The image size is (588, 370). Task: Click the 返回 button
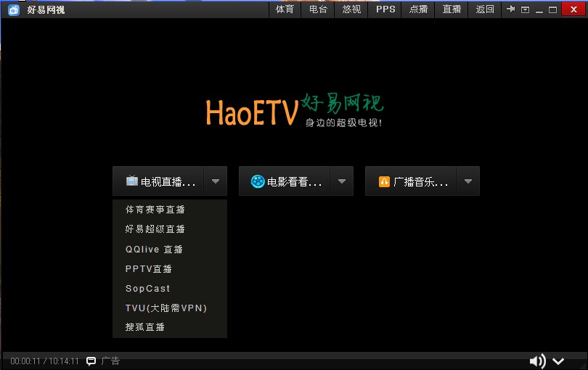tap(484, 9)
